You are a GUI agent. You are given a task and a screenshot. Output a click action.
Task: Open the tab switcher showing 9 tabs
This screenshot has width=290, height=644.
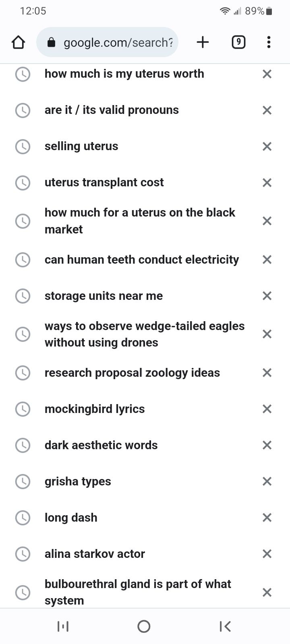click(x=238, y=42)
